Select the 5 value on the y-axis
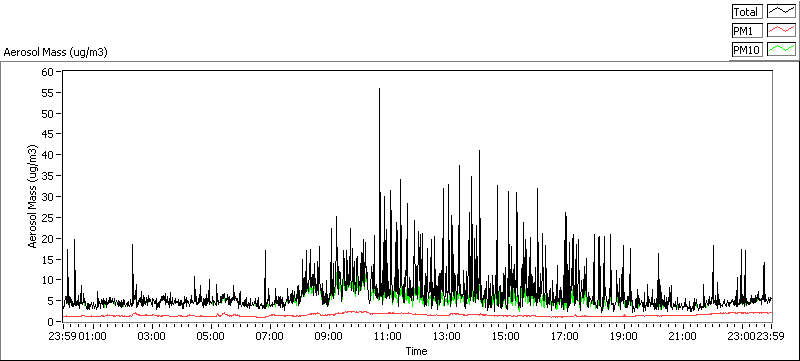The image size is (800, 361). [x=52, y=301]
